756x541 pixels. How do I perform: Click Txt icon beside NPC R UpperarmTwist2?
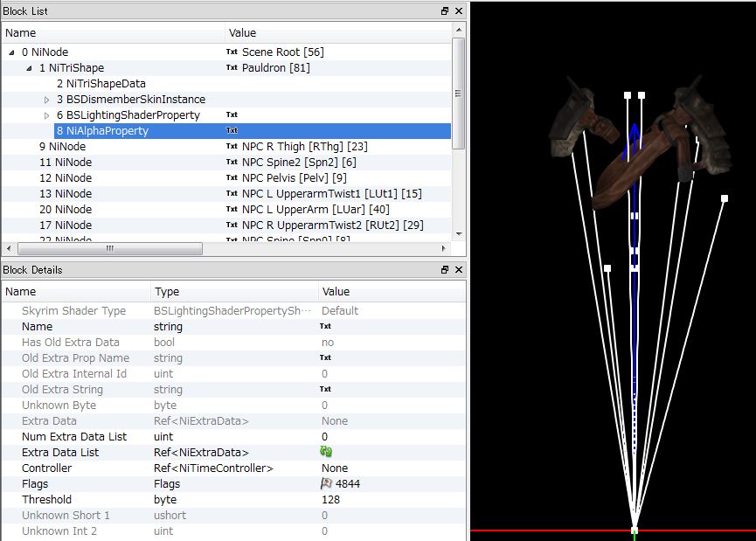pyautogui.click(x=232, y=225)
